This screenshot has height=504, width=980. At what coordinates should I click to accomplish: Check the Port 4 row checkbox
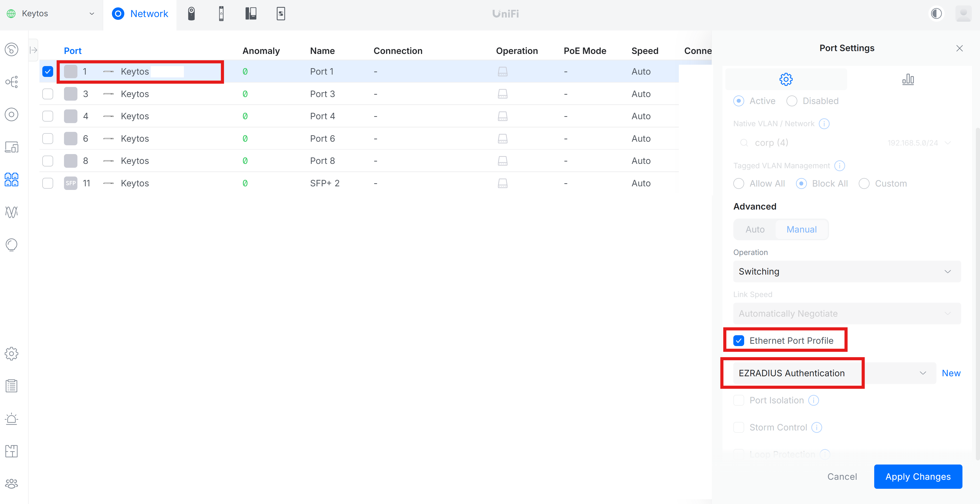(x=47, y=116)
